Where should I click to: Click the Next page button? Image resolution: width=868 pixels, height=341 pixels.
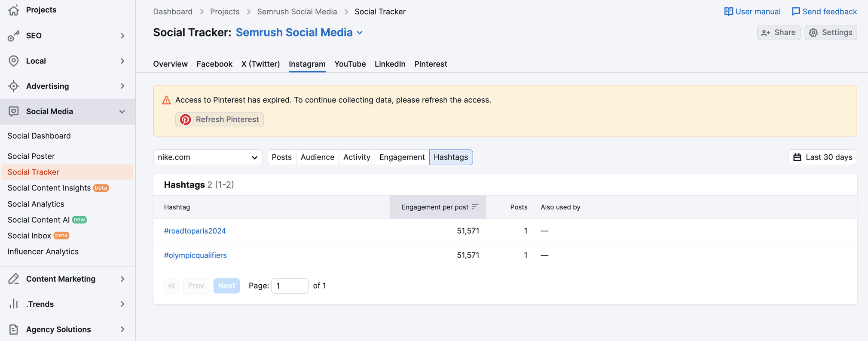point(226,286)
